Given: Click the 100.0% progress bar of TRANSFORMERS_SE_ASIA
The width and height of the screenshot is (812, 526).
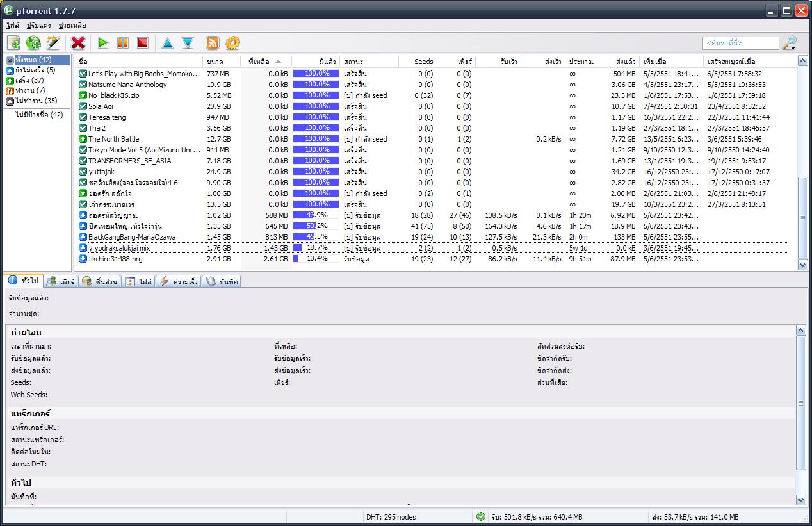Looking at the screenshot, I should [x=316, y=161].
